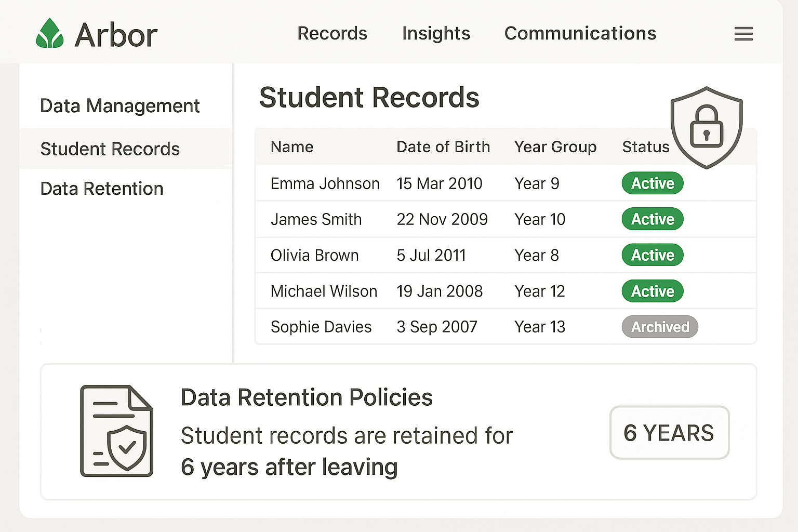The image size is (798, 532).
Task: Click the date 15 Mar 2010
Action: coord(440,183)
